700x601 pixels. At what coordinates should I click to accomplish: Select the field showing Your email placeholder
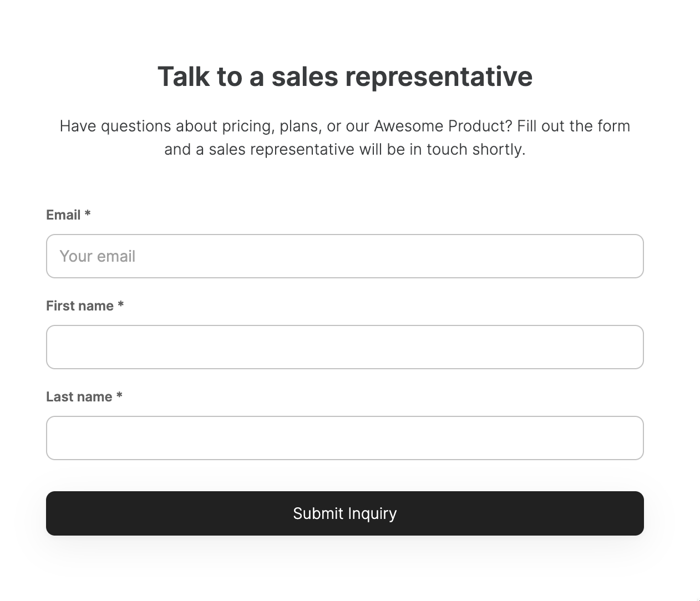tap(344, 256)
